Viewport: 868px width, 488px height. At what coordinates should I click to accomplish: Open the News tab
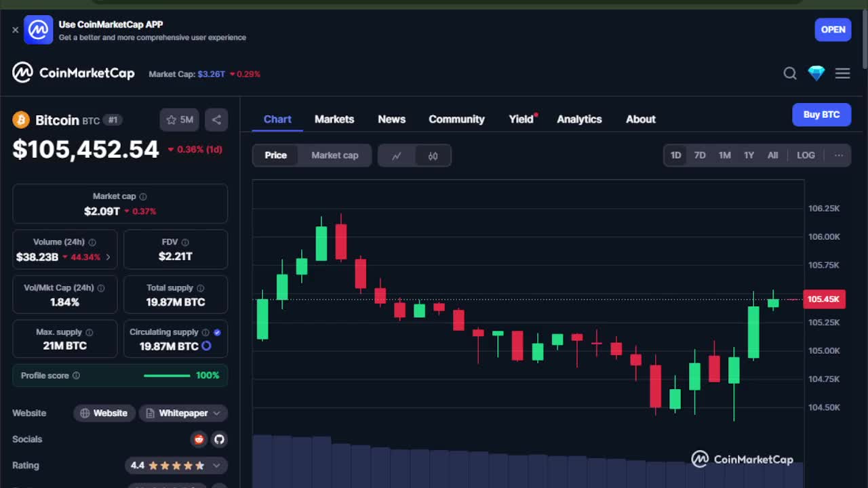(x=391, y=119)
